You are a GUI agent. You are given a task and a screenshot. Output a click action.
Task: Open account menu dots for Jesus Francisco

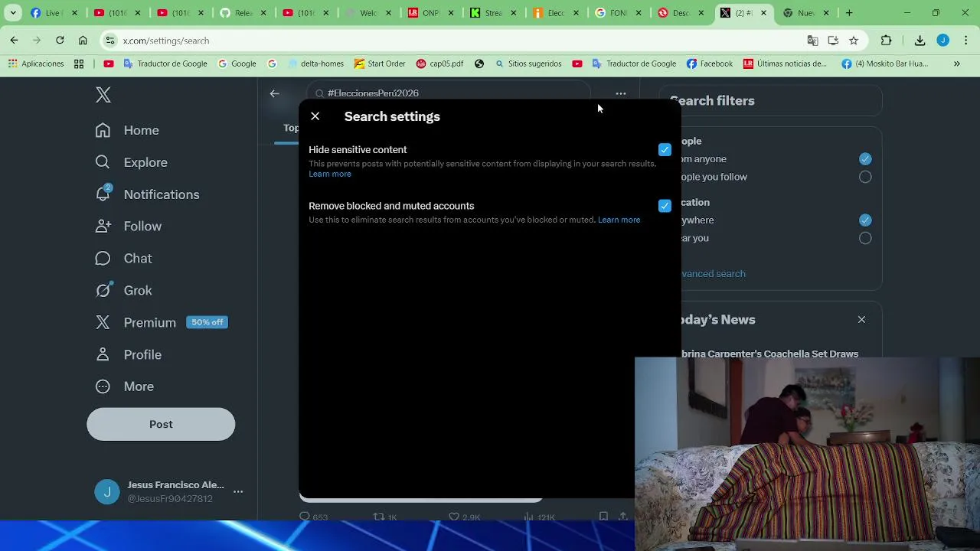[238, 492]
